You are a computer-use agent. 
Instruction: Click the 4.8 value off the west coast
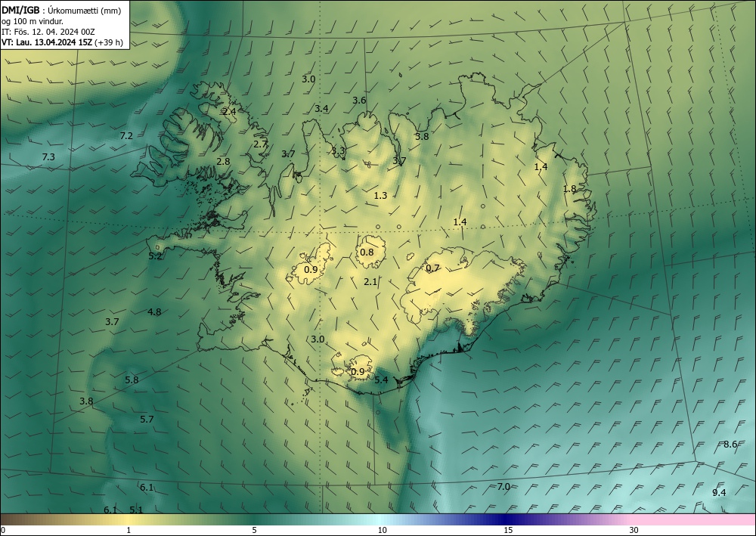point(154,312)
